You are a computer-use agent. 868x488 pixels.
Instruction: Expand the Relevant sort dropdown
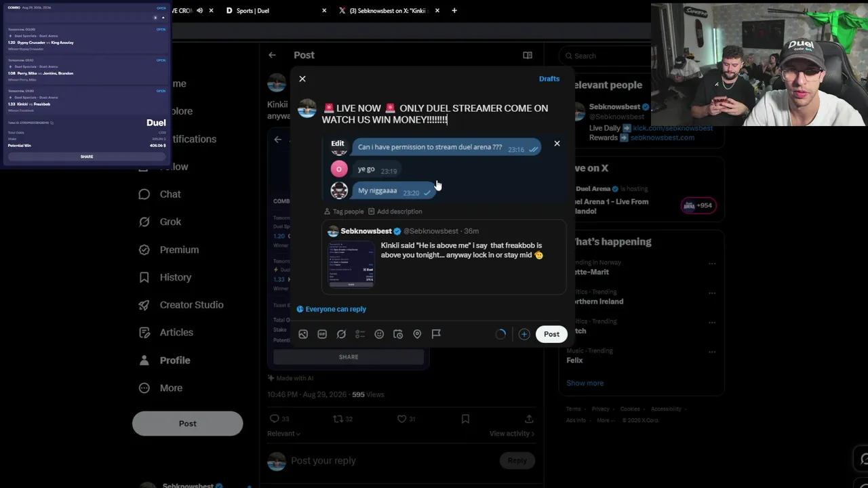point(283,434)
